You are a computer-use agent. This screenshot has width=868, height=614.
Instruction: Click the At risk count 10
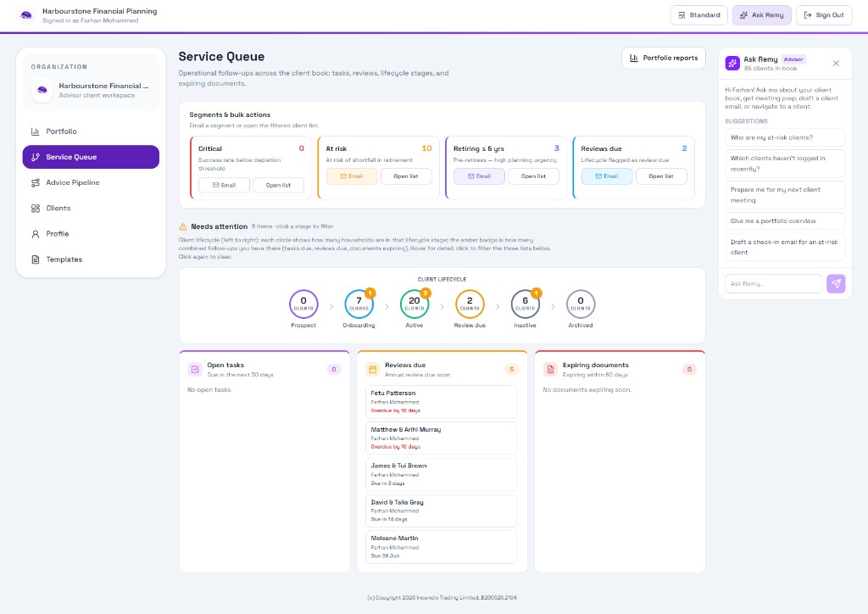click(x=427, y=148)
